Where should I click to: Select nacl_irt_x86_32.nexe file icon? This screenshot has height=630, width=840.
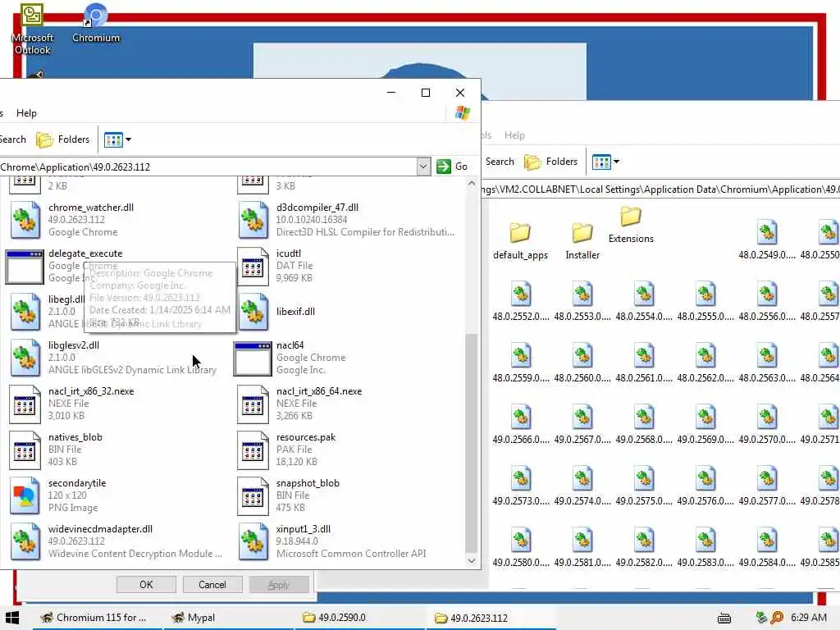click(25, 404)
